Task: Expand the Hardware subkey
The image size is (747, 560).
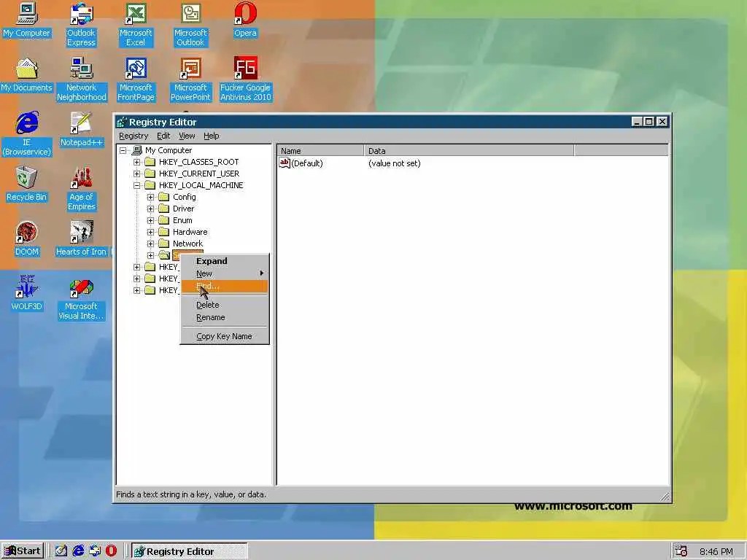Action: click(150, 232)
